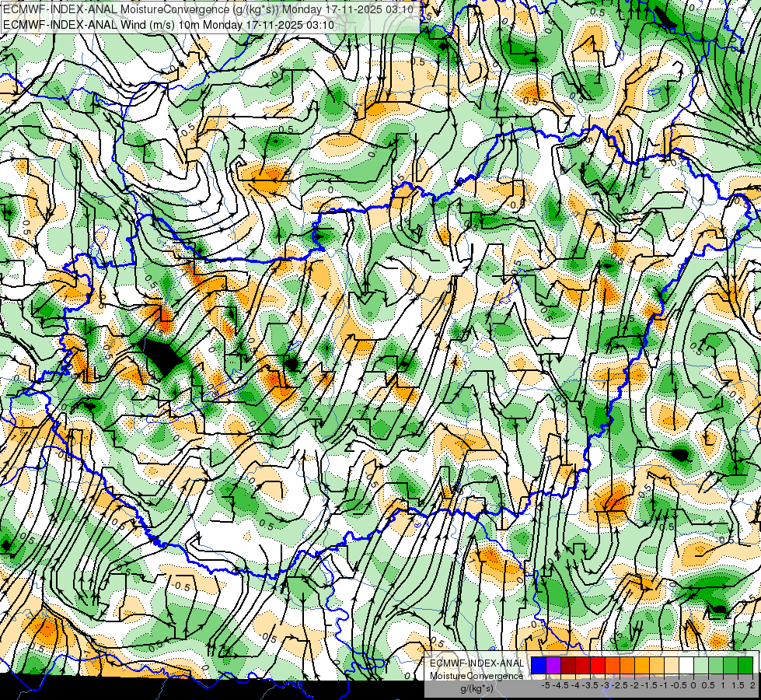Image resolution: width=761 pixels, height=700 pixels.
Task: Click the white legend swatch between -0.5 and 0
Action: tap(686, 665)
